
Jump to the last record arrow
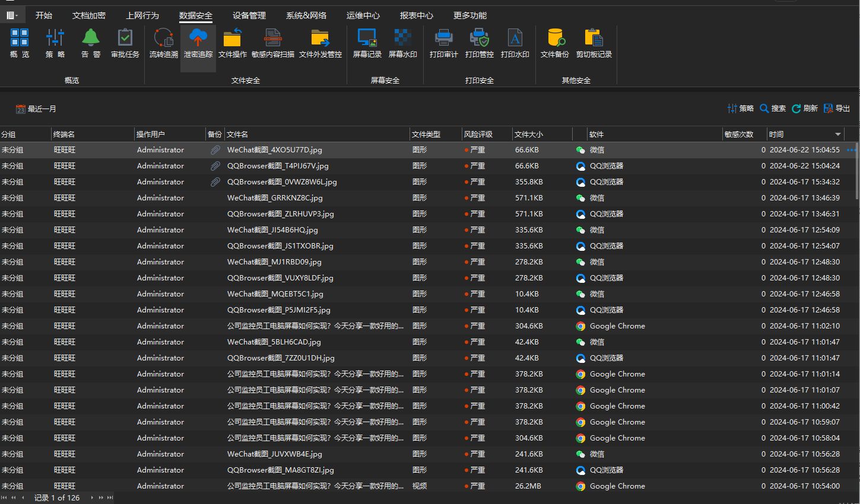point(110,497)
